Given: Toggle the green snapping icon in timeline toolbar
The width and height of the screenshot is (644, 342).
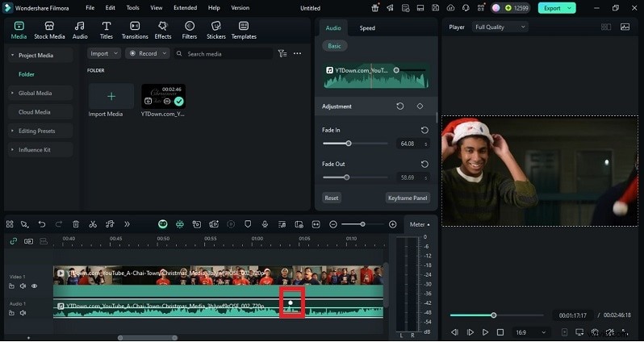Looking at the screenshot, I should click(x=180, y=224).
